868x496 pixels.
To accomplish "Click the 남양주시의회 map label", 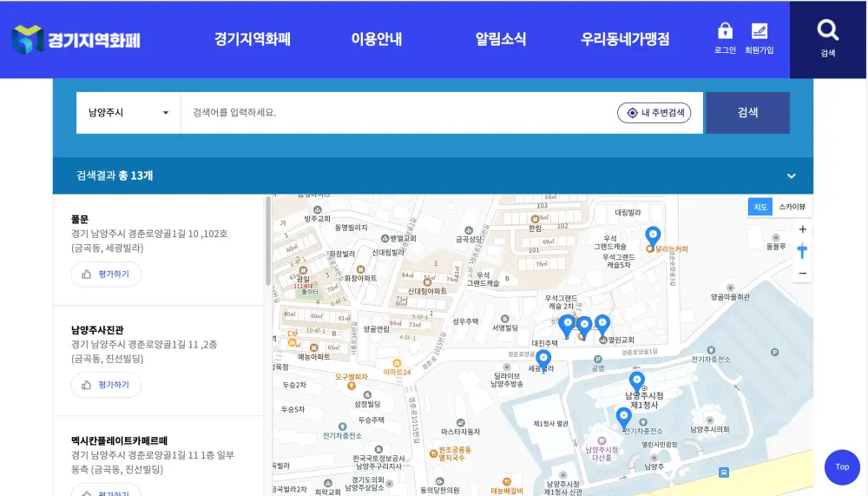I will [x=710, y=429].
